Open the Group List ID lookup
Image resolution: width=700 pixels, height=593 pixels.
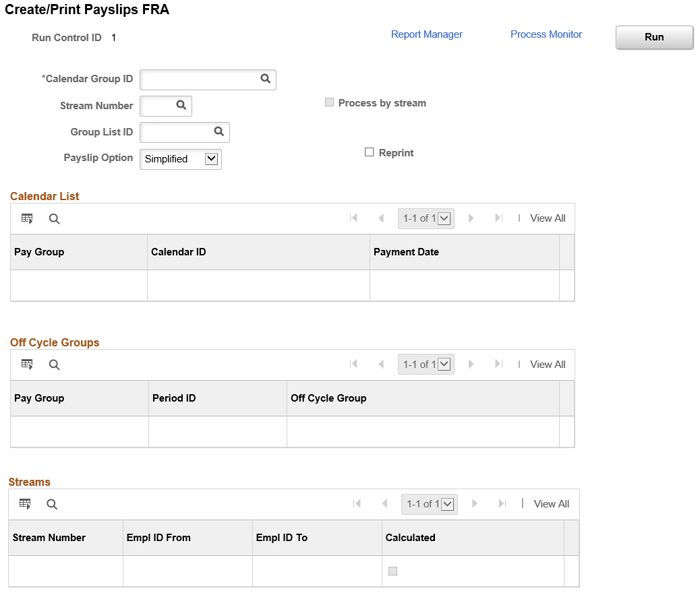pyautogui.click(x=218, y=132)
